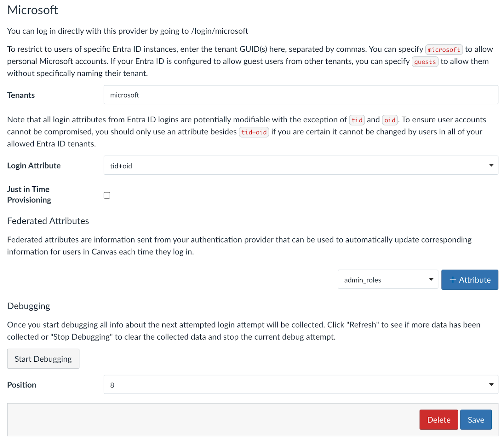Click the Login Attribute dropdown chevron icon
Image resolution: width=504 pixels, height=437 pixels.
click(x=491, y=165)
